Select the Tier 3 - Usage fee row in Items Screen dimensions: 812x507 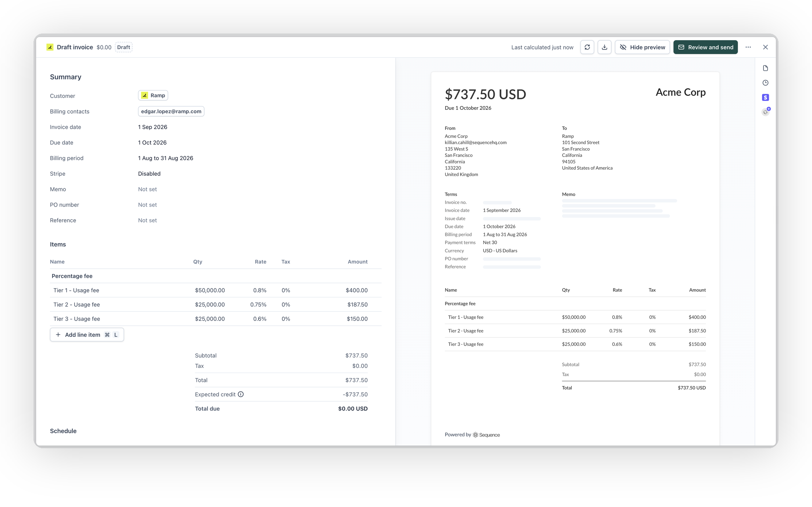216,319
